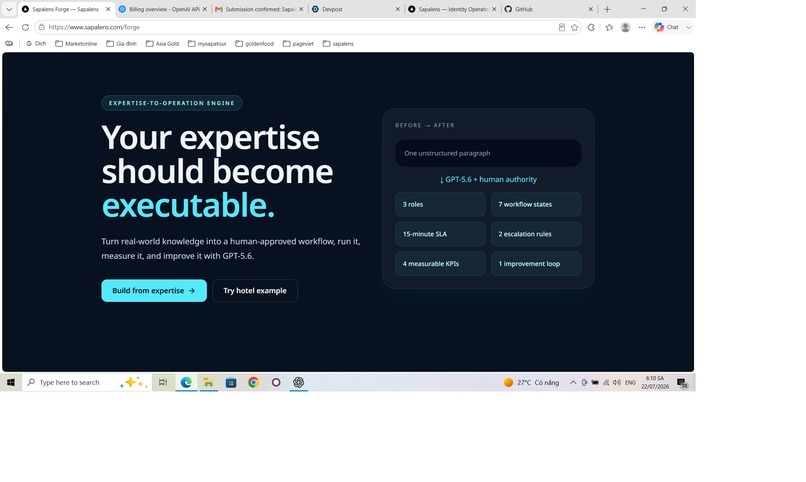This screenshot has height=482, width=806.
Task: View site information lock icon in address bar
Action: tap(42, 27)
